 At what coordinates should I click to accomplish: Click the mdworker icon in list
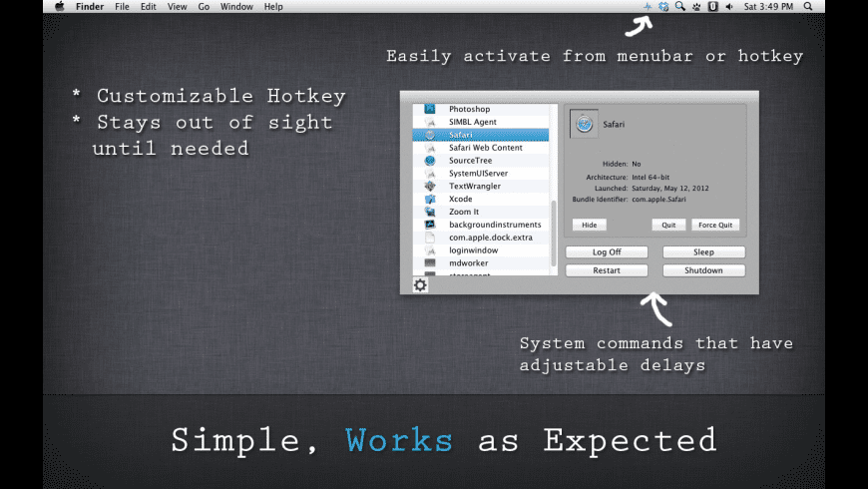430,263
